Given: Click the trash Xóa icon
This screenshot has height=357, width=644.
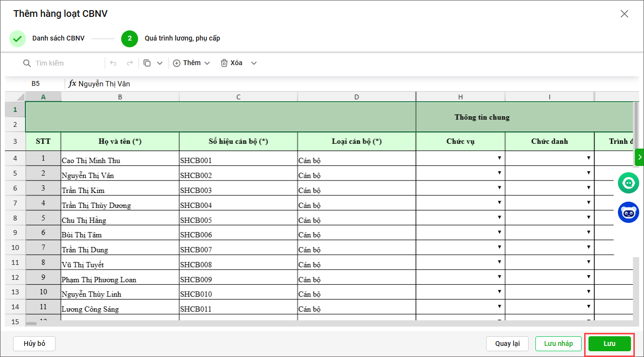Looking at the screenshot, I should (x=224, y=63).
